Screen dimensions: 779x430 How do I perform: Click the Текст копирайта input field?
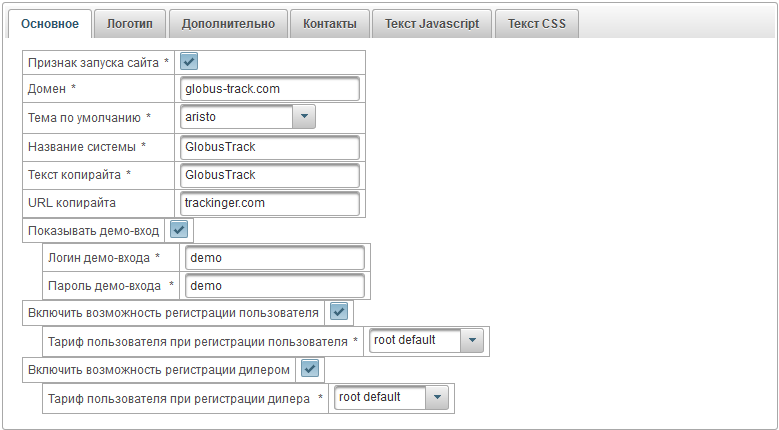(x=269, y=175)
